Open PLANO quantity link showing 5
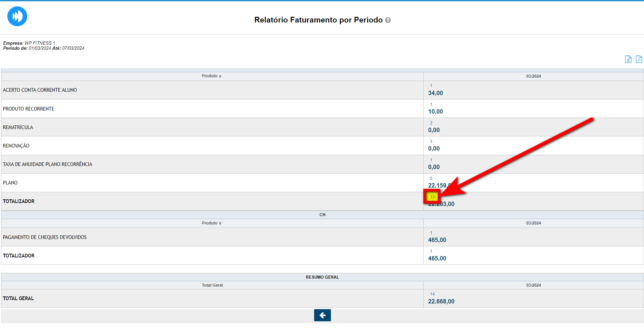The image size is (644, 330). point(431,178)
